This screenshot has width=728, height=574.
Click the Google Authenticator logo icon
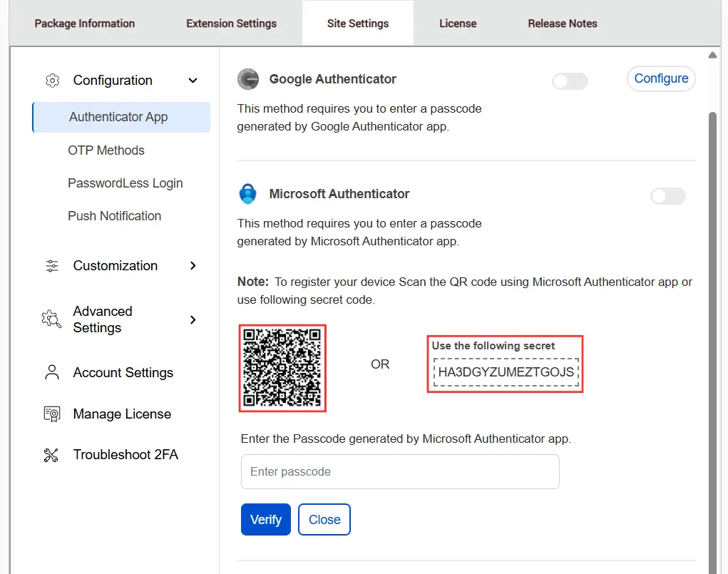click(247, 79)
